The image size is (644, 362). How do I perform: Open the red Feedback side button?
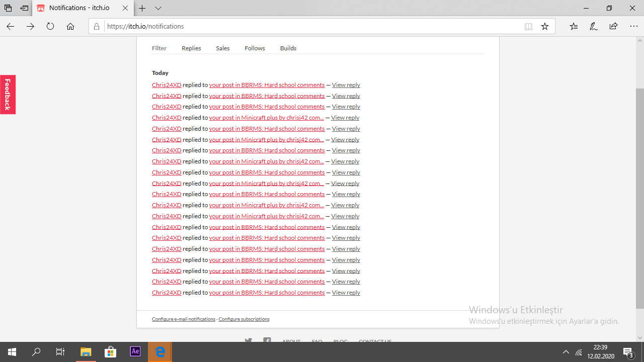click(8, 95)
